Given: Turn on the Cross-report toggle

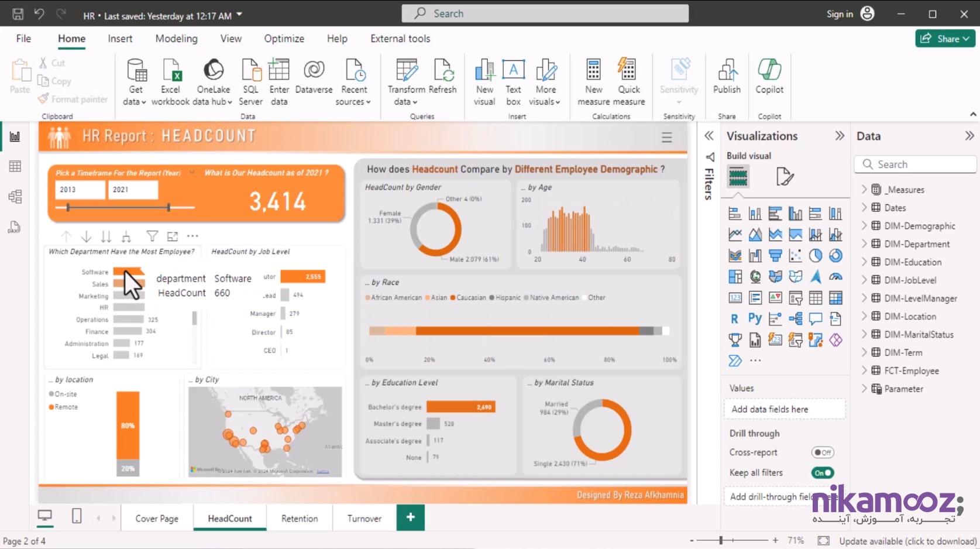Looking at the screenshot, I should (x=822, y=452).
